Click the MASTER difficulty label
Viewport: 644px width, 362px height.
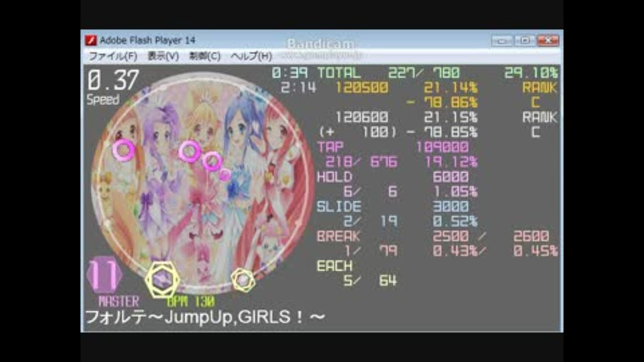118,302
